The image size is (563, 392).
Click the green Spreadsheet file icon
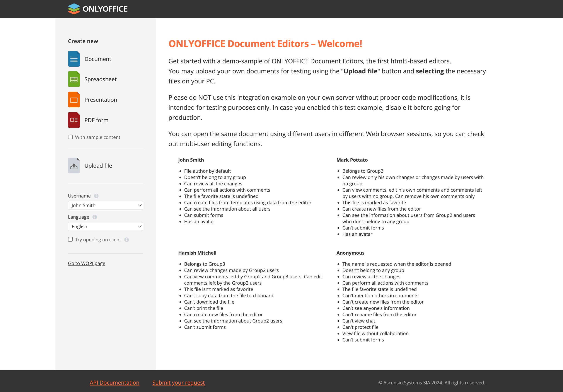[74, 79]
